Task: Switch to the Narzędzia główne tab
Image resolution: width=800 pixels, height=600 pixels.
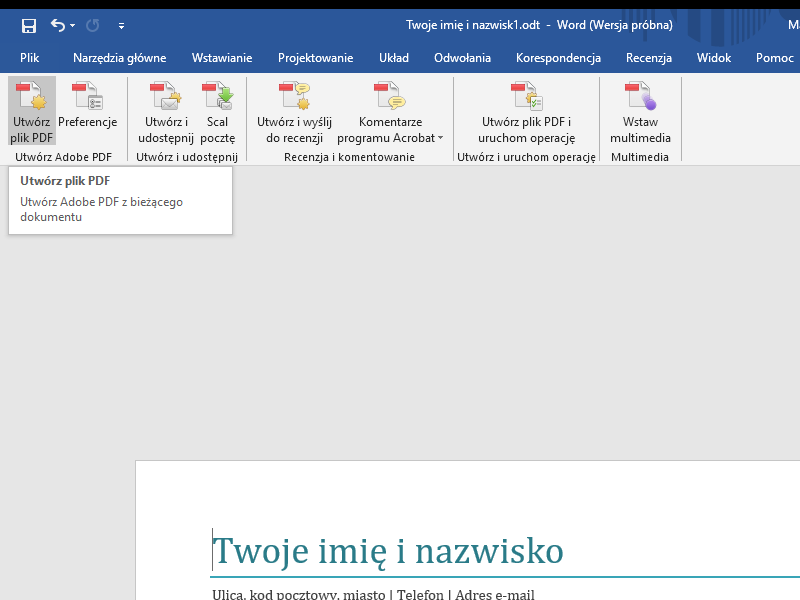Action: (x=119, y=58)
